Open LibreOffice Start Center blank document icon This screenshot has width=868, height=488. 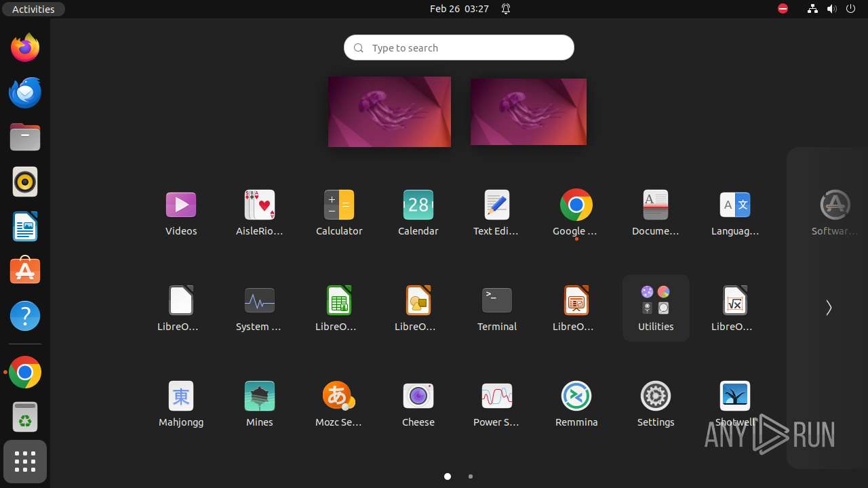181,308
